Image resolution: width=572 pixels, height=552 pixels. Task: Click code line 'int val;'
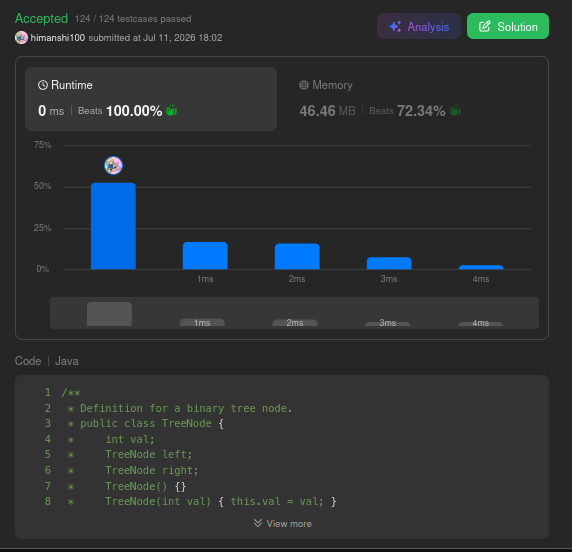[130, 439]
